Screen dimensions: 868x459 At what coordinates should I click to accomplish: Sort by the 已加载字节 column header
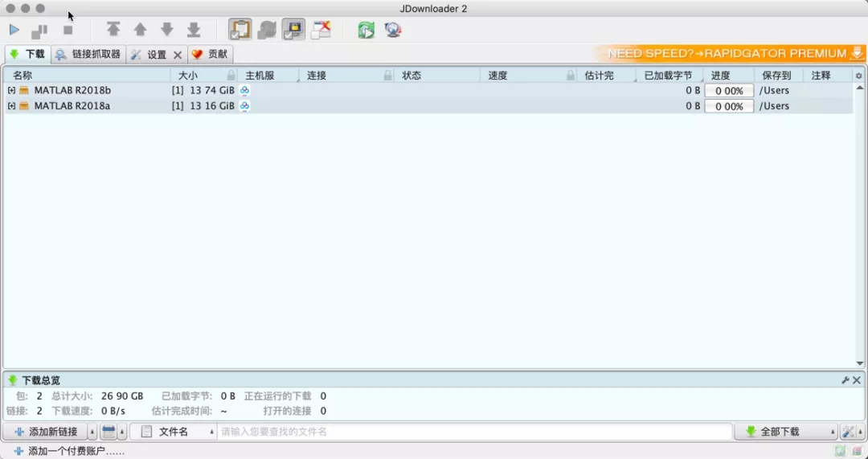(668, 76)
